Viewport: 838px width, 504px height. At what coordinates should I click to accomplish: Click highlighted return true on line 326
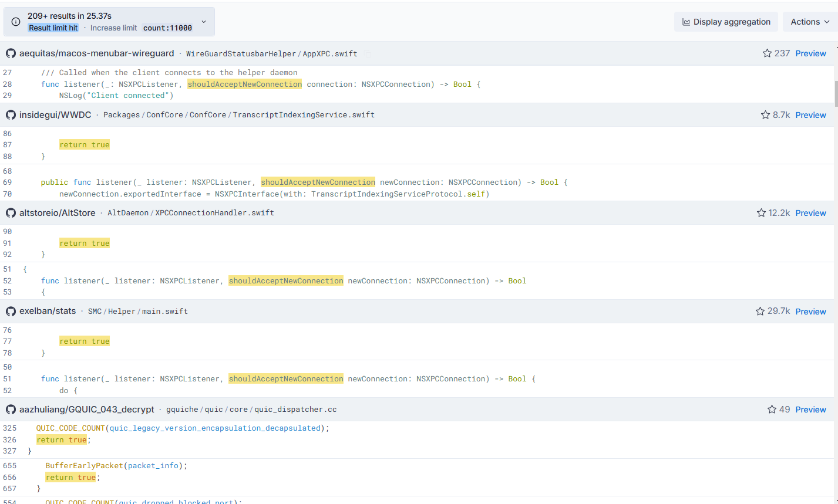coord(62,439)
